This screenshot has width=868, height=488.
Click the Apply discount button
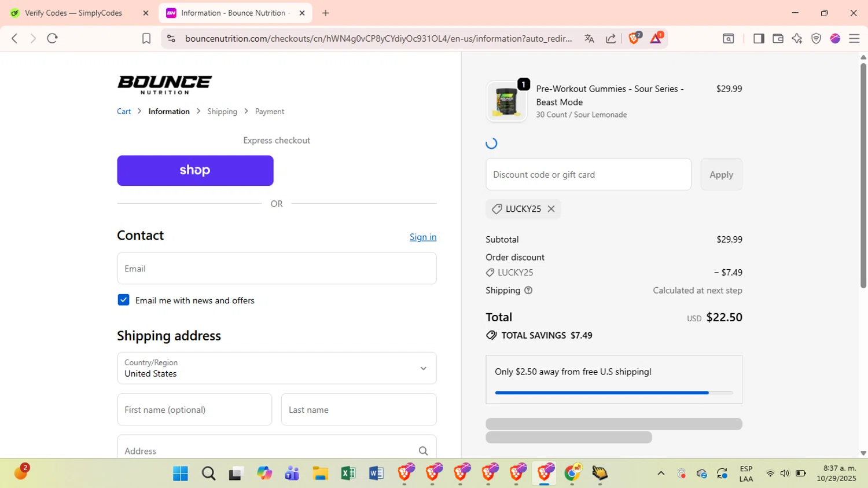point(721,174)
